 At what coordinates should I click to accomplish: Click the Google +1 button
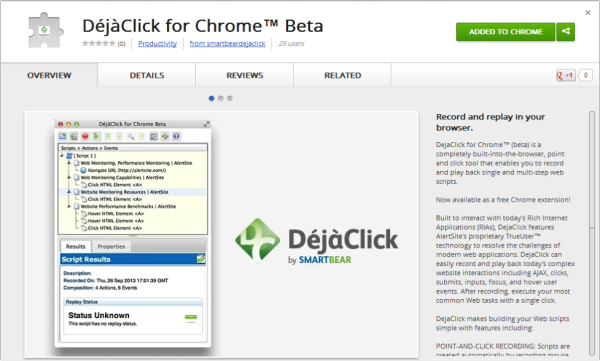(x=566, y=75)
